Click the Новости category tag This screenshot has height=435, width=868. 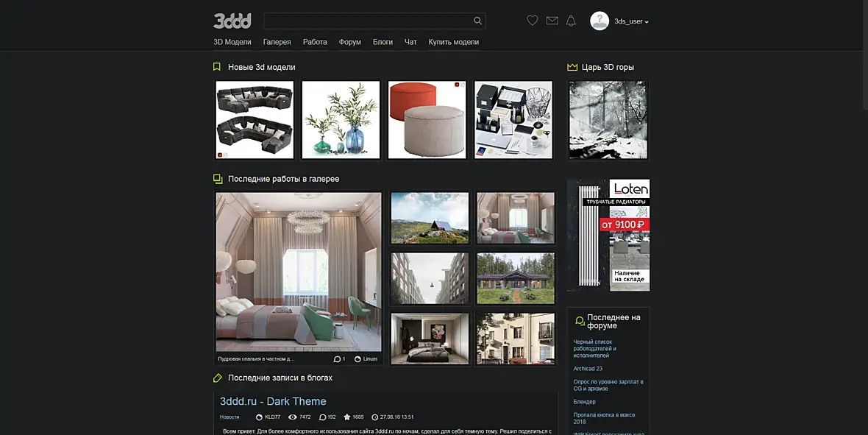(x=230, y=417)
